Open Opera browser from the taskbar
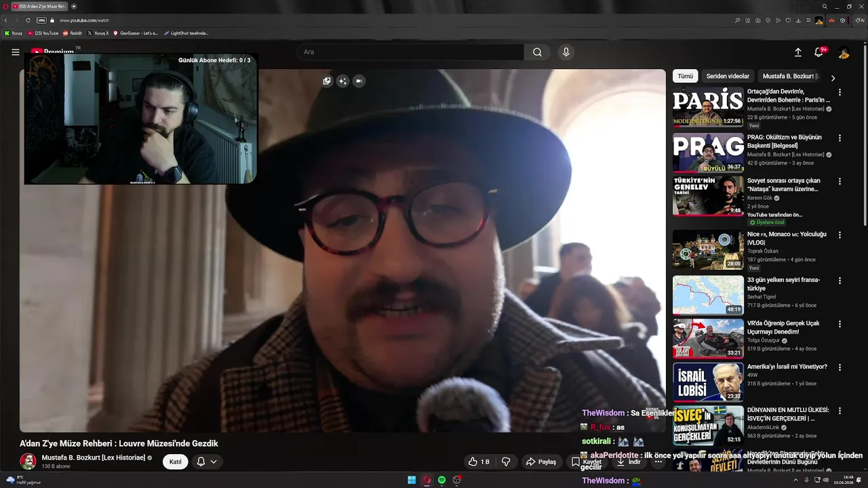 (427, 480)
